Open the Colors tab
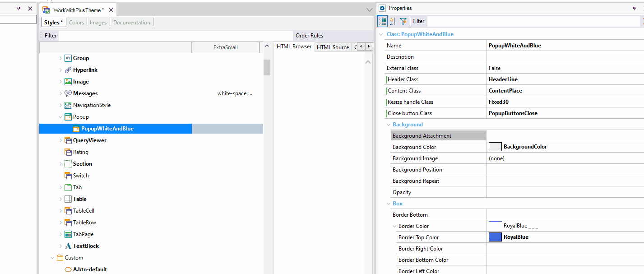The height and width of the screenshot is (274, 644). [x=76, y=22]
